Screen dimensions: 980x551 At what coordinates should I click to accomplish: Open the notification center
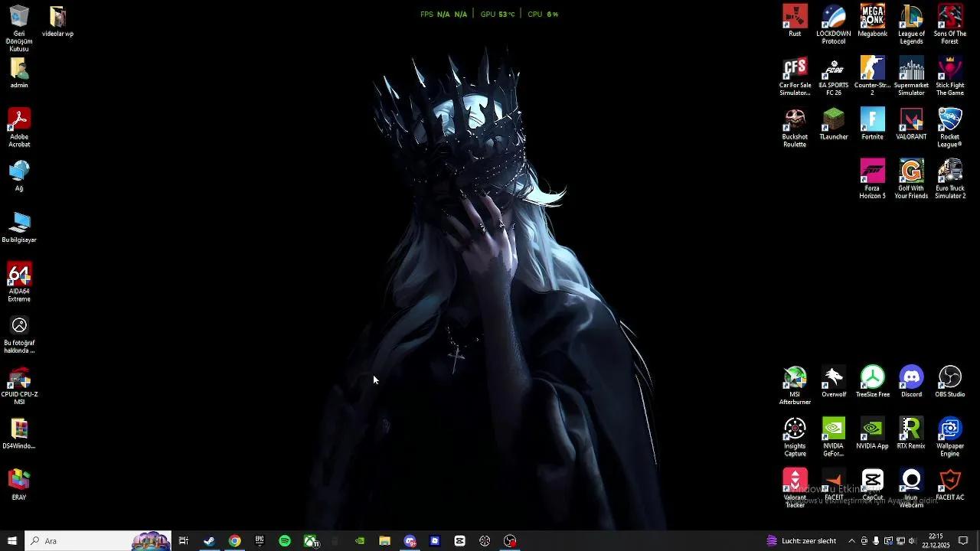pos(963,541)
